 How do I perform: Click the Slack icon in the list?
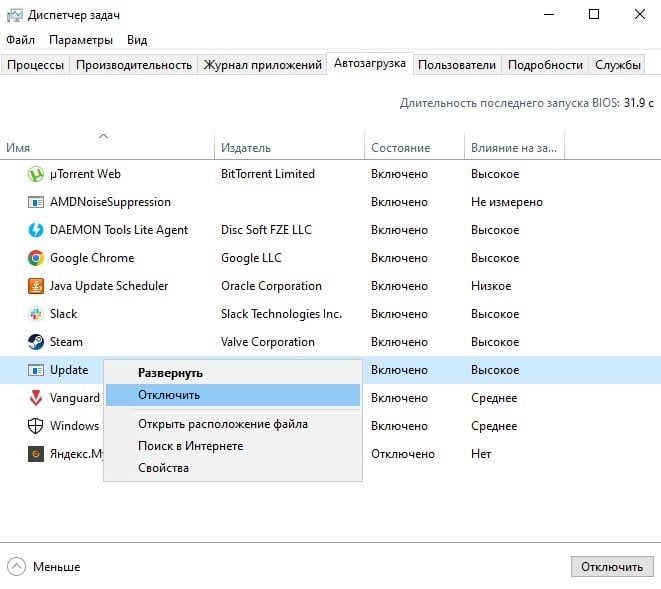coord(36,314)
